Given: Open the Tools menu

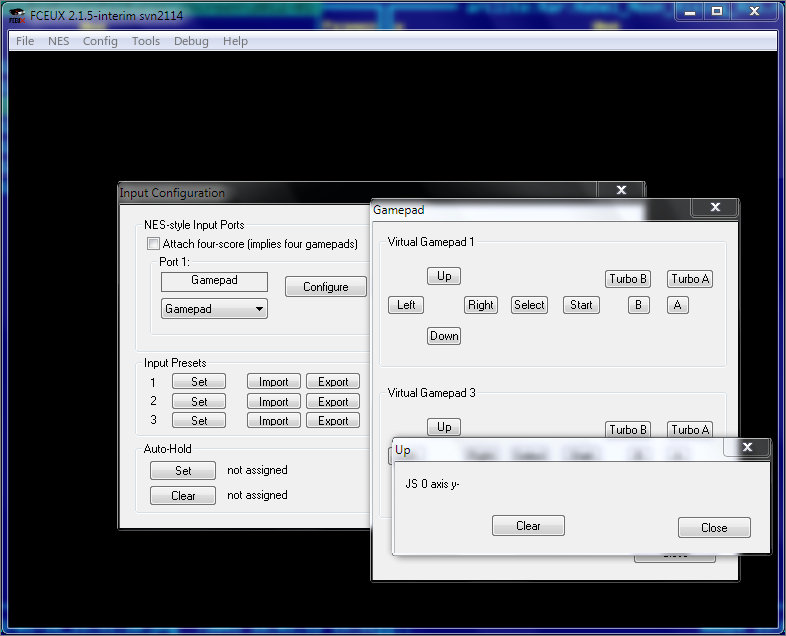Looking at the screenshot, I should pos(146,41).
